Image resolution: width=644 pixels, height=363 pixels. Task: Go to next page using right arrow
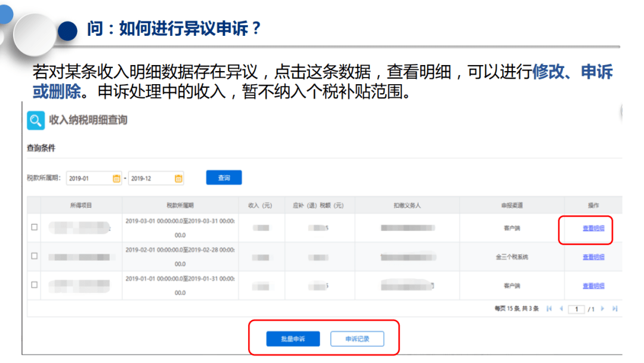point(602,309)
